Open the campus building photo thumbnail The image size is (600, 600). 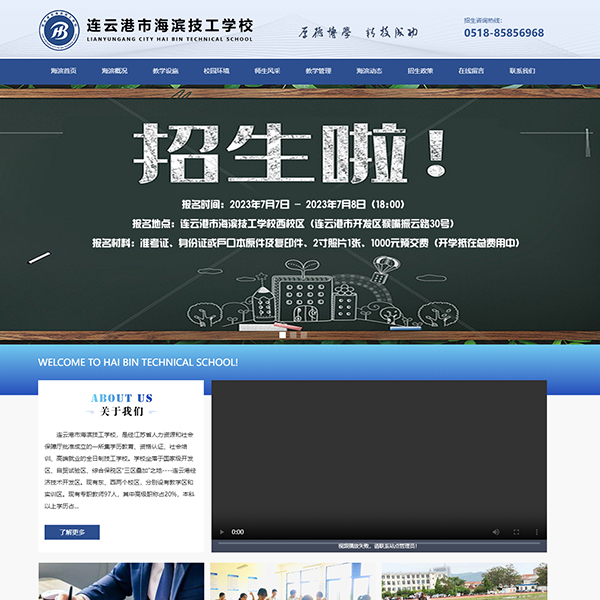point(464,581)
